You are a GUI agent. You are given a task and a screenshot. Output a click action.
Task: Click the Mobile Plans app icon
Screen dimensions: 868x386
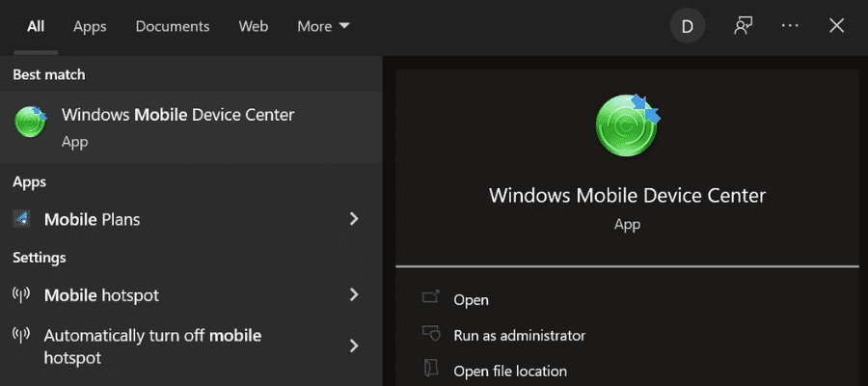[x=21, y=220]
